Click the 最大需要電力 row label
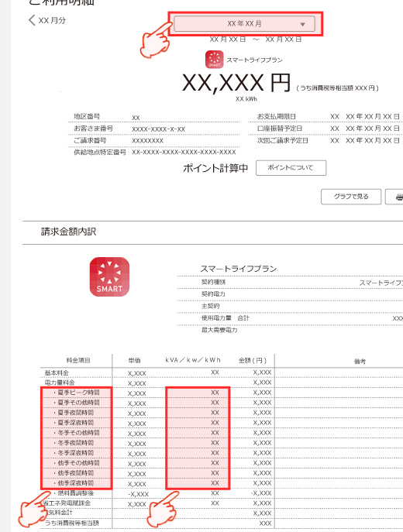The width and height of the screenshot is (403, 532). coord(219,330)
